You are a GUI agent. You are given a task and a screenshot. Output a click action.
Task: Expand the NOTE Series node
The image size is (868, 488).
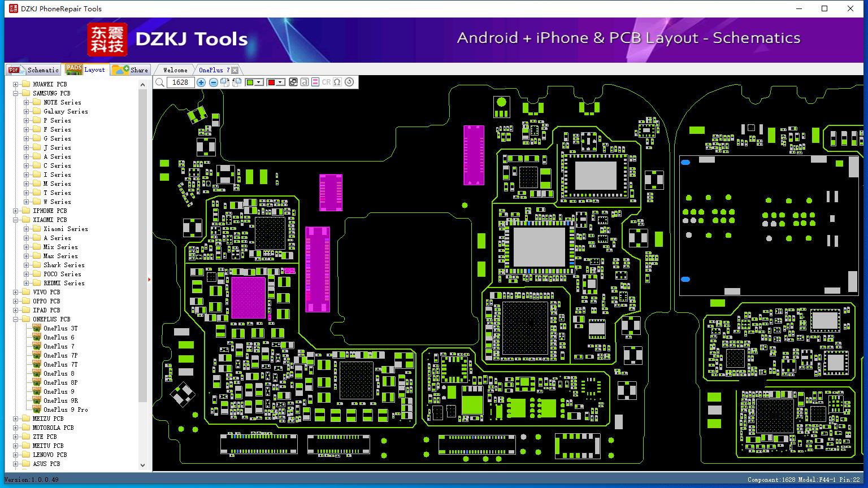(26, 103)
